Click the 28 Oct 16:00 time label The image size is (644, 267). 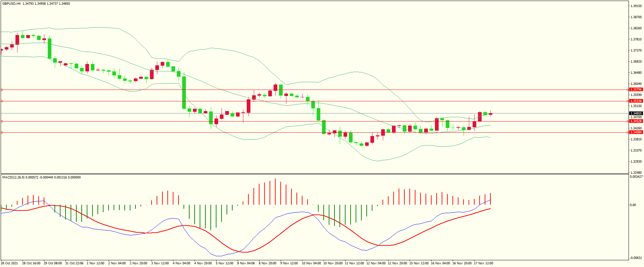coord(31,263)
